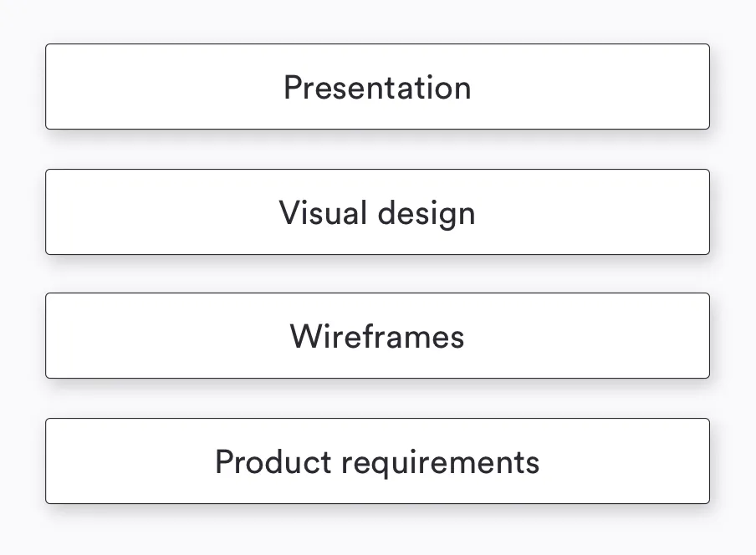The height and width of the screenshot is (555, 756).
Task: Click the Product requirements text
Action: point(377,462)
